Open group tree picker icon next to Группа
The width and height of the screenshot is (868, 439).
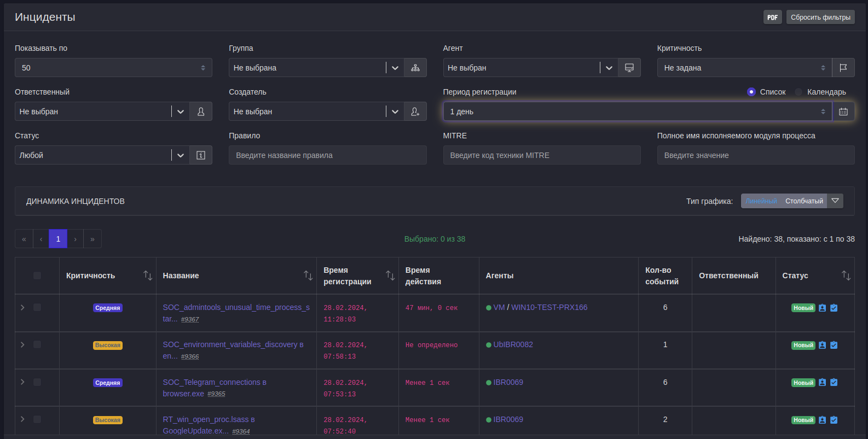click(415, 68)
